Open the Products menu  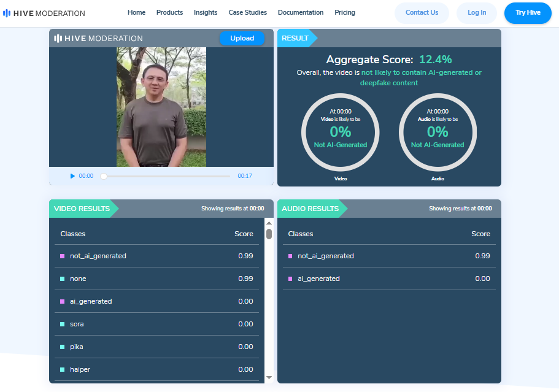(x=169, y=12)
